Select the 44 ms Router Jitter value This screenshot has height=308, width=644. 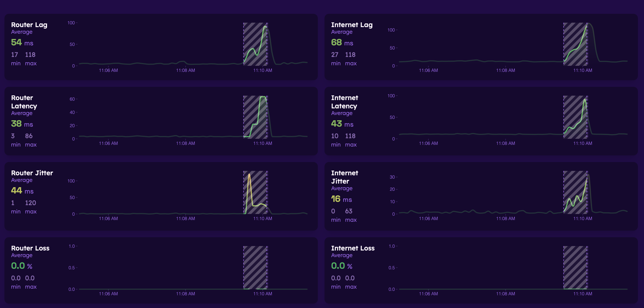coord(22,190)
